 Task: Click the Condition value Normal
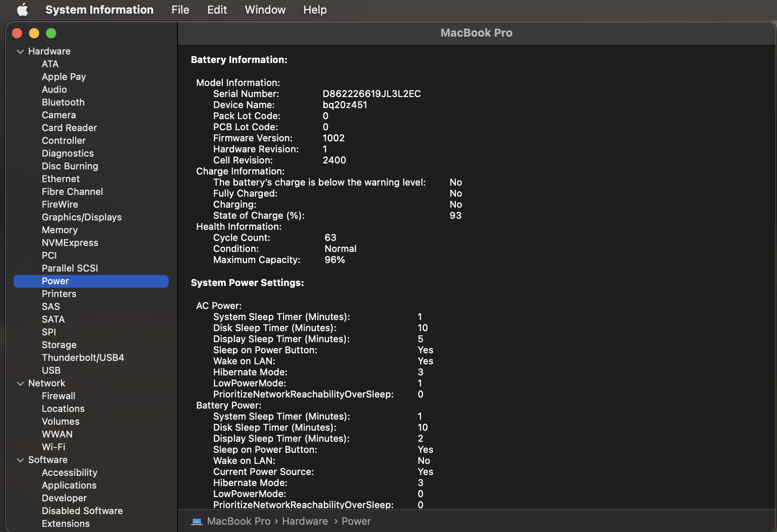[x=340, y=249]
